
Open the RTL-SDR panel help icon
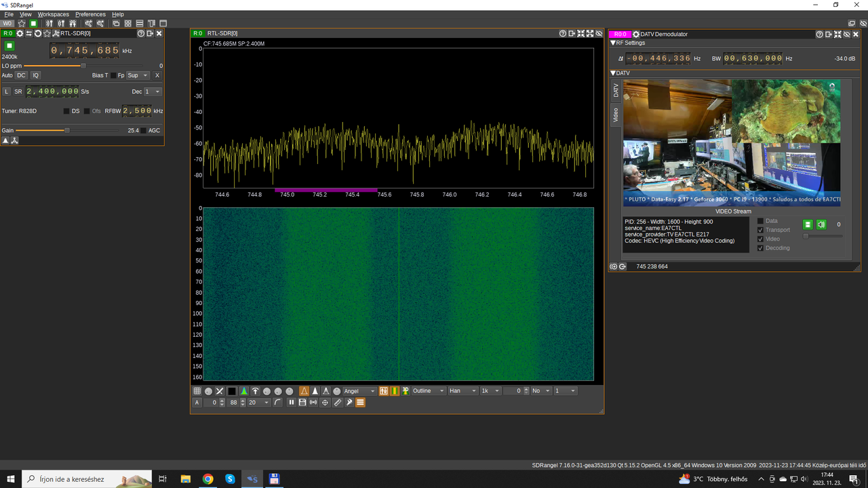[141, 33]
